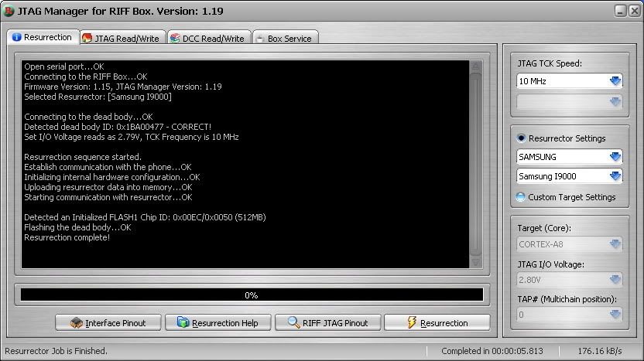Click 'Set I/O Voltage reads as 2.79V' line

(x=132, y=137)
